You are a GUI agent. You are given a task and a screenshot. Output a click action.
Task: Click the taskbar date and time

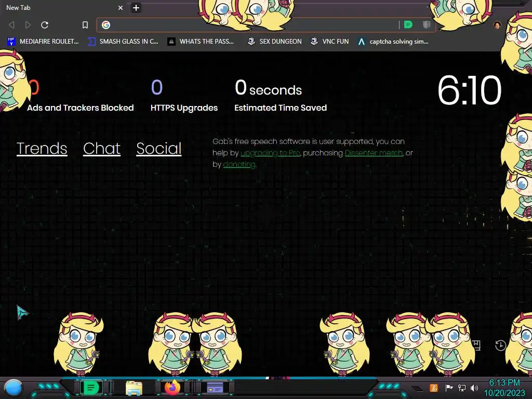[x=504, y=388]
